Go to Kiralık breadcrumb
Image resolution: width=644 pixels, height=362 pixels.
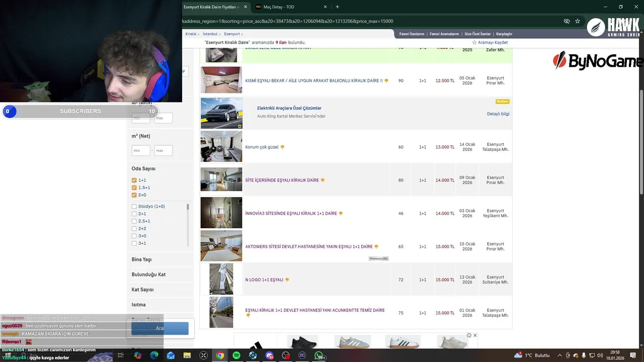(x=191, y=34)
